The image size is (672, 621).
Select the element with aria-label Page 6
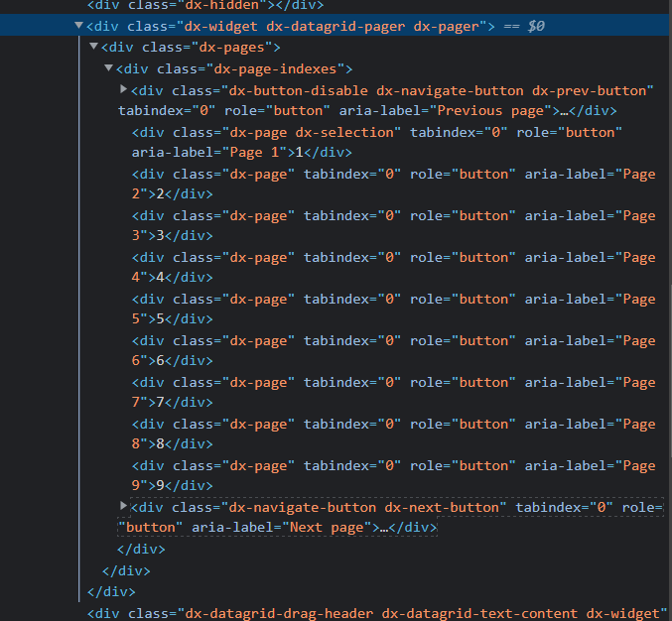click(x=393, y=350)
